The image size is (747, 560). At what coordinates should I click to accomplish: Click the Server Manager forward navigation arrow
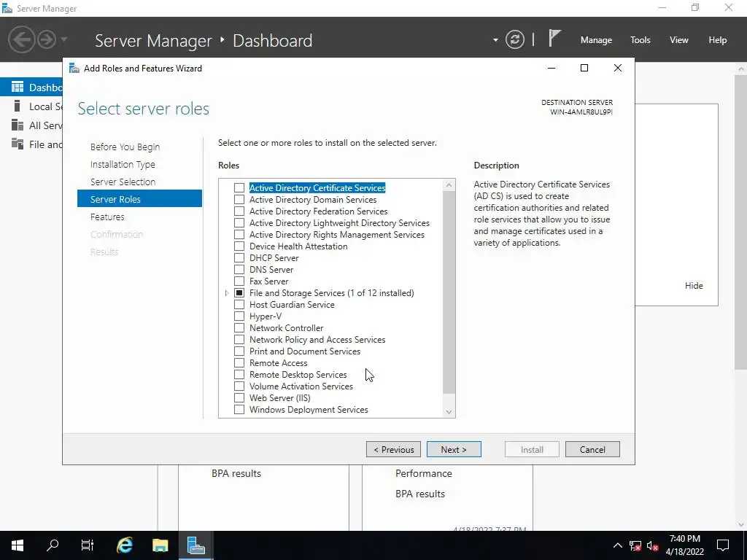point(47,39)
